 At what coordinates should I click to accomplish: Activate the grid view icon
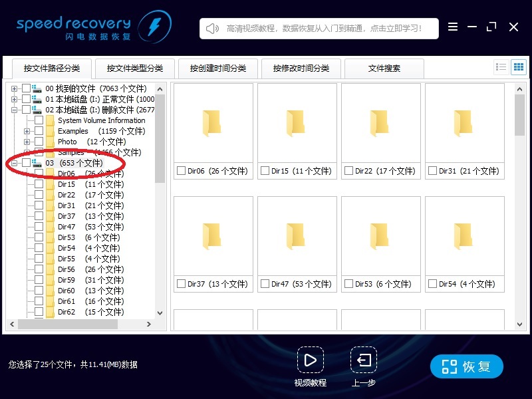(x=517, y=66)
